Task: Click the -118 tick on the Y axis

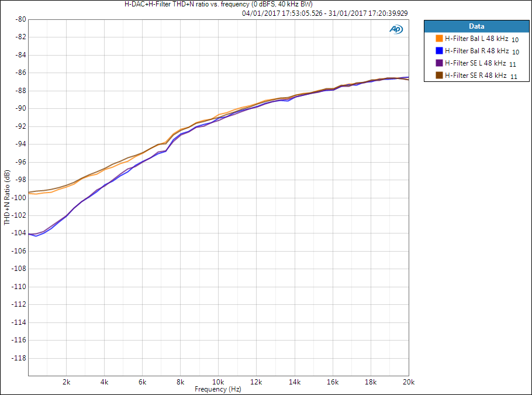Action: [x=19, y=358]
